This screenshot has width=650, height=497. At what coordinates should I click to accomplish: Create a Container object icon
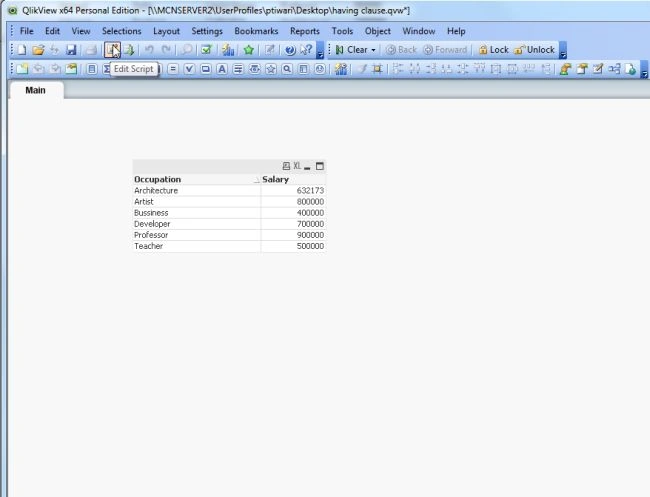[303, 69]
